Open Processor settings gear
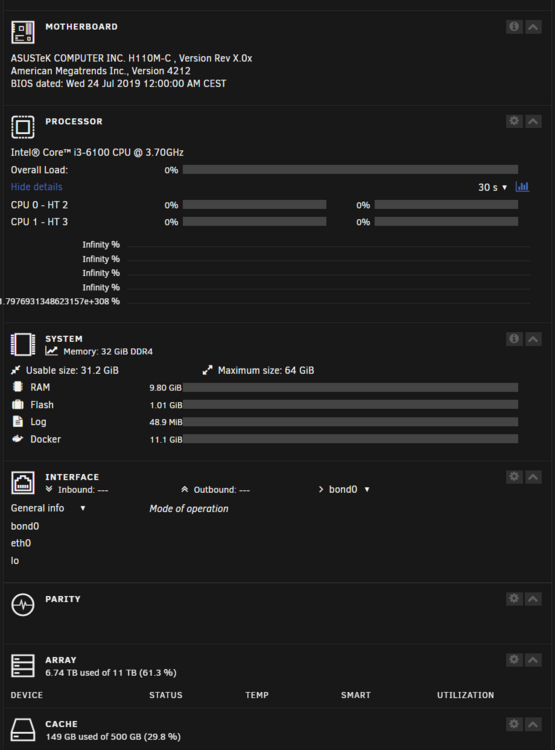The width and height of the screenshot is (555, 750). pyautogui.click(x=514, y=121)
